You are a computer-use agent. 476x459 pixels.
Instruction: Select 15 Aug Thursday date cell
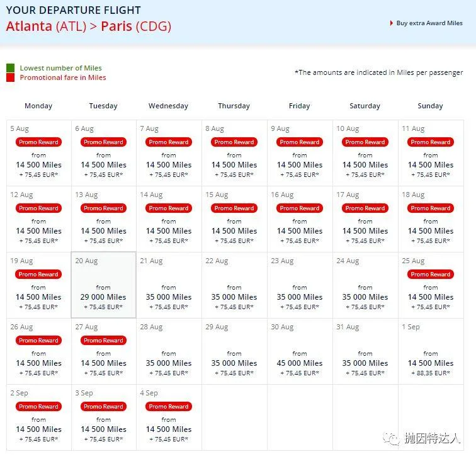click(234, 219)
